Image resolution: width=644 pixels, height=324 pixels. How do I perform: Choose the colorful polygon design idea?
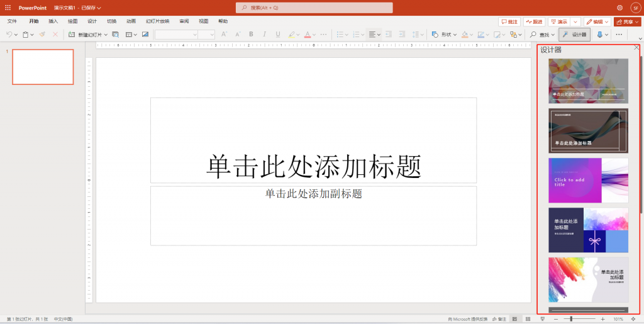(588, 81)
